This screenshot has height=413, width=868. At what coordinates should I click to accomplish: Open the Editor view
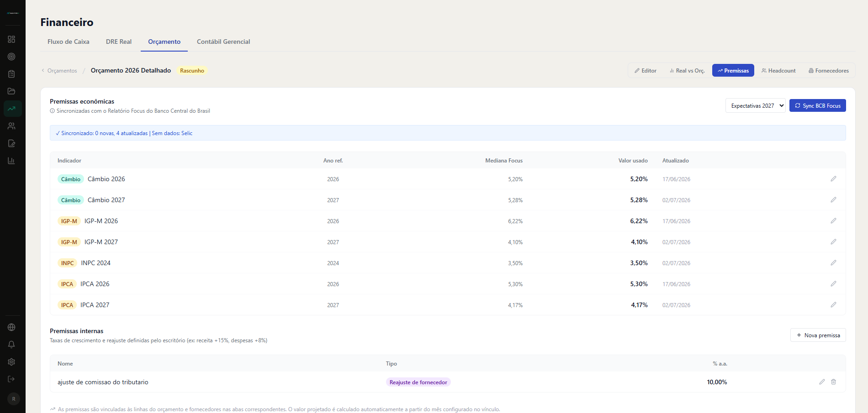click(646, 71)
